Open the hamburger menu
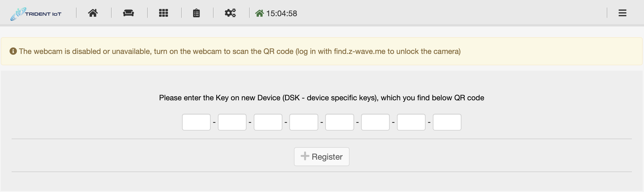This screenshot has width=644, height=192. 622,13
